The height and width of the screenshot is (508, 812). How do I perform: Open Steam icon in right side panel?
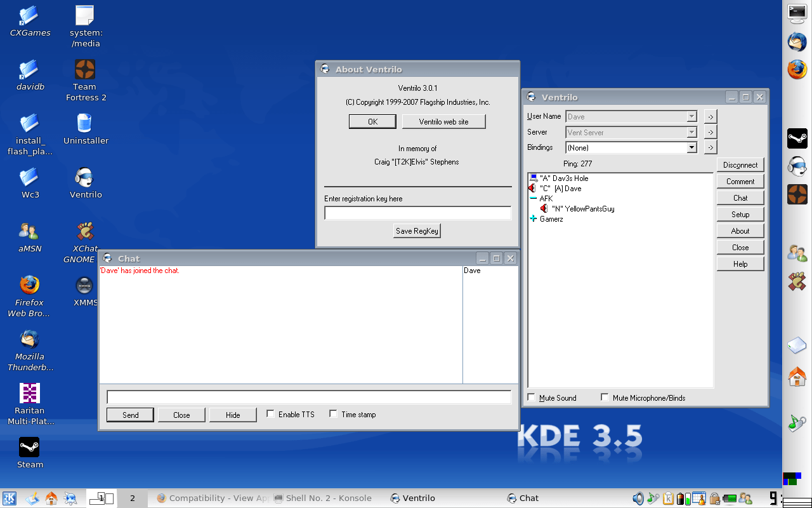click(797, 138)
